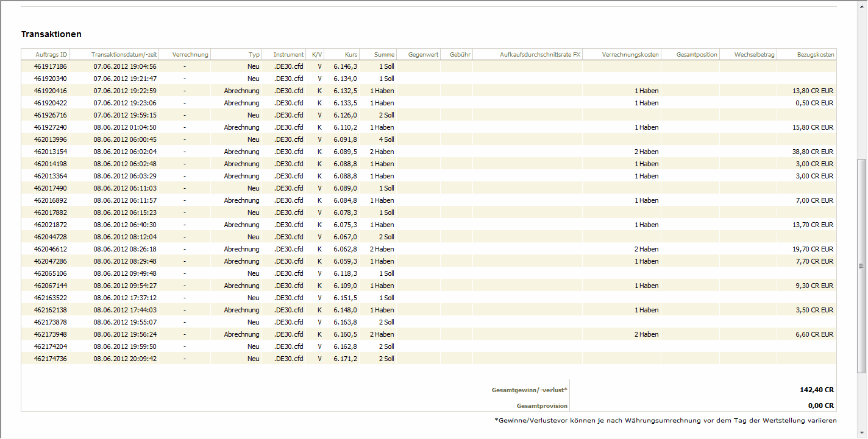Image resolution: width=868 pixels, height=439 pixels.
Task: Sort by Transaktionsdatum/-zeit column header
Action: click(124, 55)
